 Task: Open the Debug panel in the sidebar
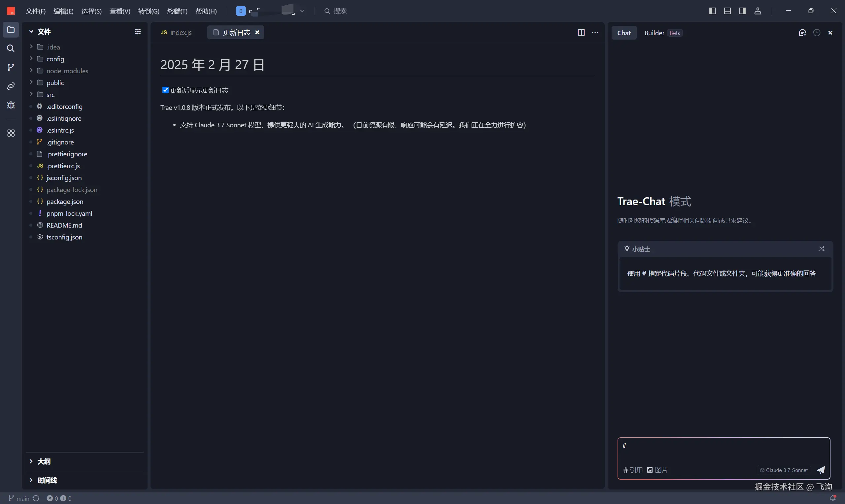11,105
